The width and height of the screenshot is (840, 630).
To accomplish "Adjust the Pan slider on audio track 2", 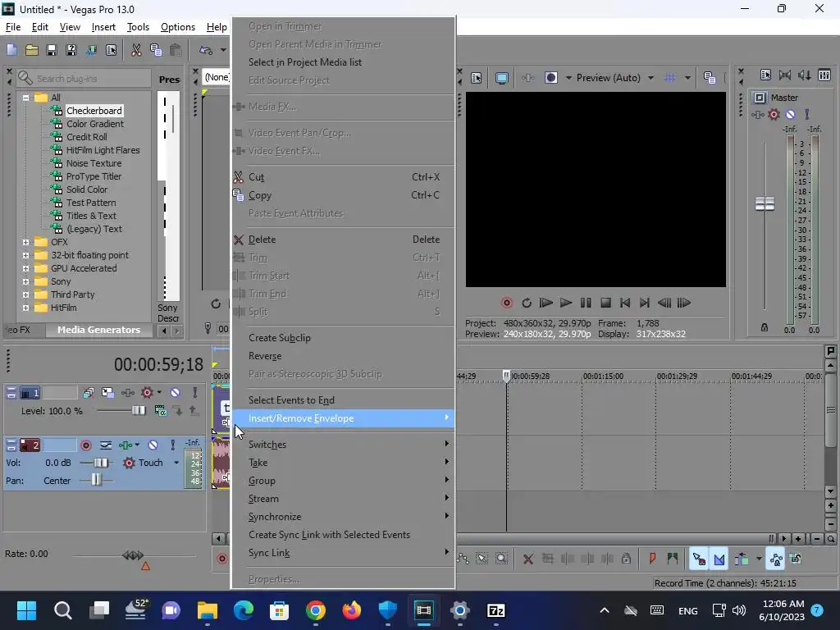I will pos(97,481).
